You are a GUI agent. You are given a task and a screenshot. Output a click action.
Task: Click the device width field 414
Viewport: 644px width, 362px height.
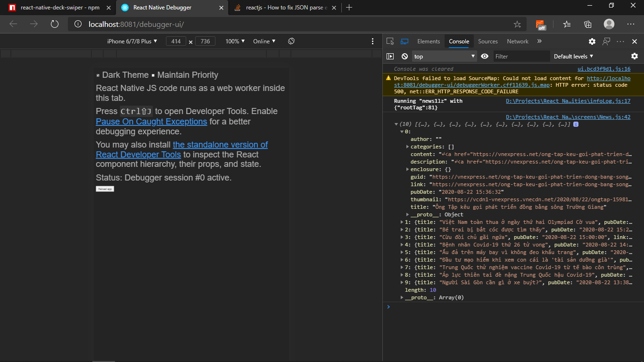click(176, 41)
